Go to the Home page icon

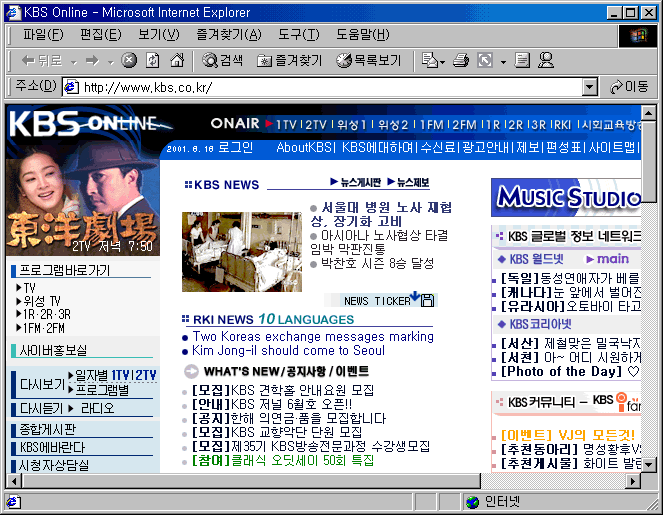[177, 60]
